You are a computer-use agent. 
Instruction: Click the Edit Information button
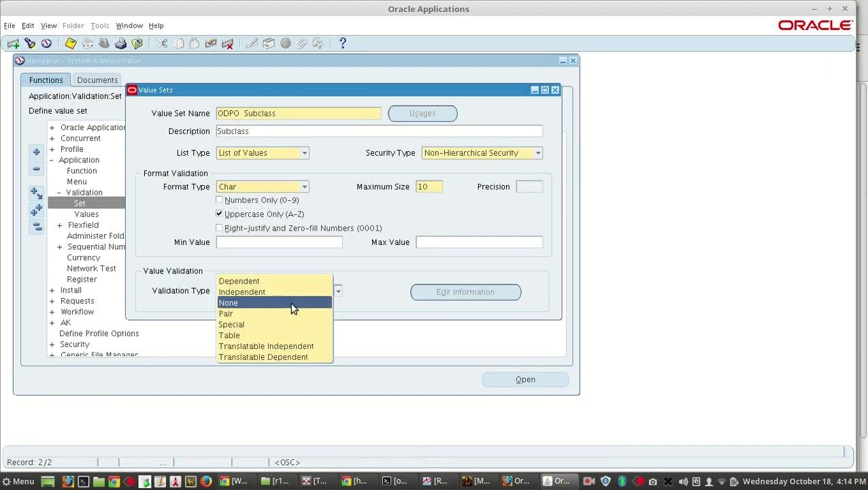465,292
